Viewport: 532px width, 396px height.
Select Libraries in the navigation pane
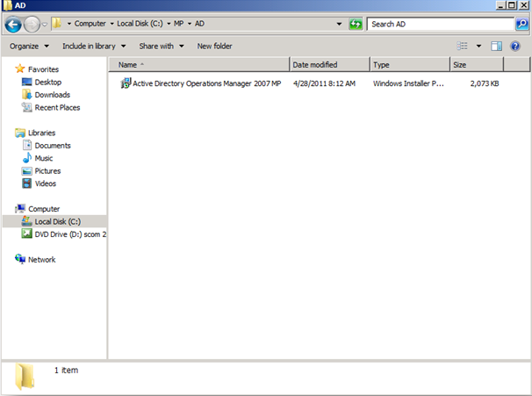(x=42, y=133)
